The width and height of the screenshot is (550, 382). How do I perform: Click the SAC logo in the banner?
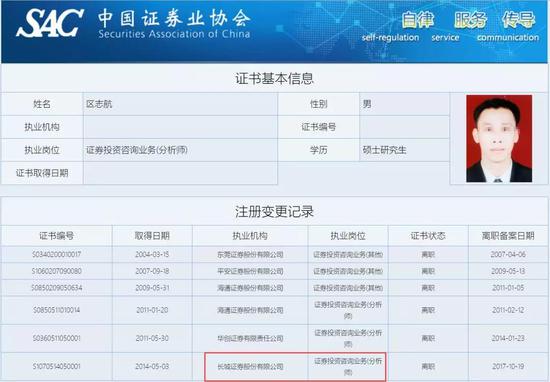(50, 23)
